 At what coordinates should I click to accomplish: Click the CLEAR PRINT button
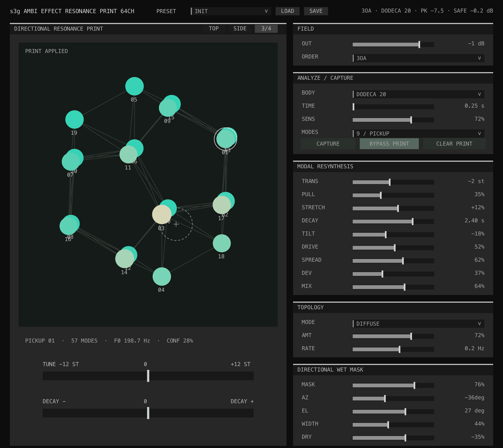pos(454,144)
